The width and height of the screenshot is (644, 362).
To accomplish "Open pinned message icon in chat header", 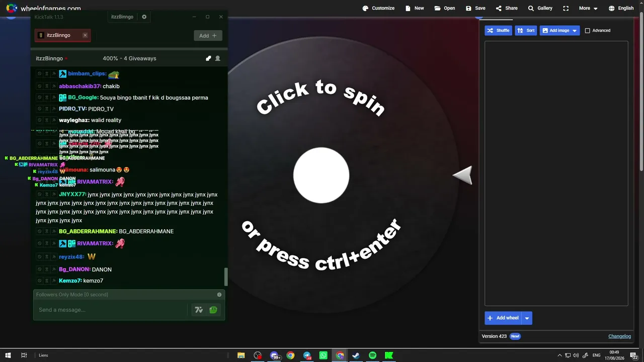I will pyautogui.click(x=208, y=58).
